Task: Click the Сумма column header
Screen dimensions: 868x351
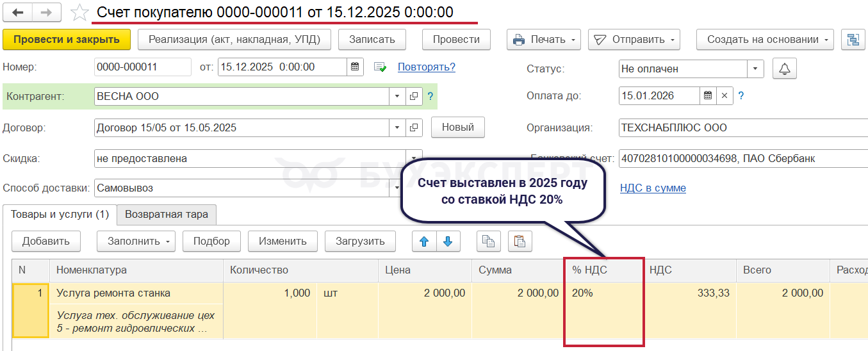Action: pyautogui.click(x=518, y=270)
